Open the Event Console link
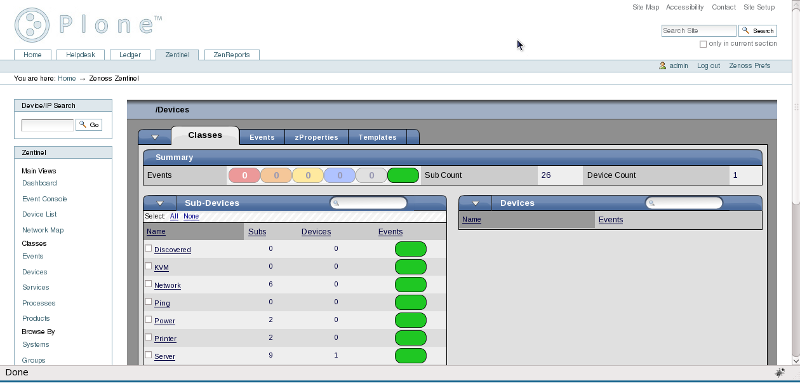Viewport: 800px width, 383px height. point(45,199)
